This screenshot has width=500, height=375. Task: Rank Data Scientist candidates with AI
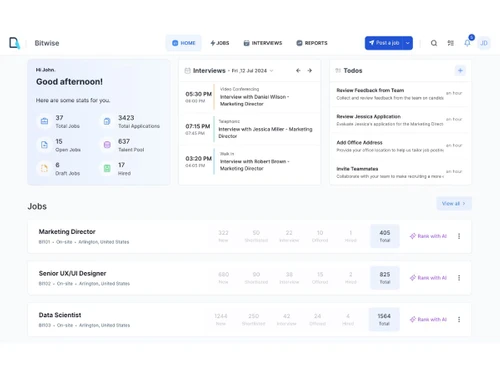pyautogui.click(x=428, y=319)
